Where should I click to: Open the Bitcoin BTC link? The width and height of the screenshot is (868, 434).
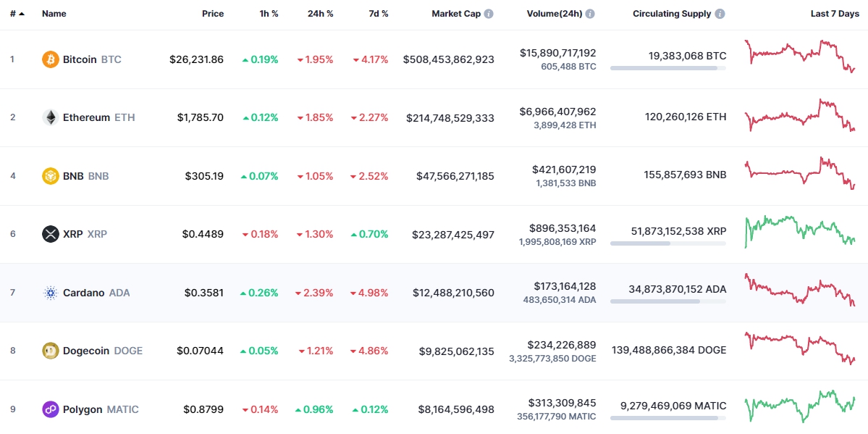coord(81,59)
